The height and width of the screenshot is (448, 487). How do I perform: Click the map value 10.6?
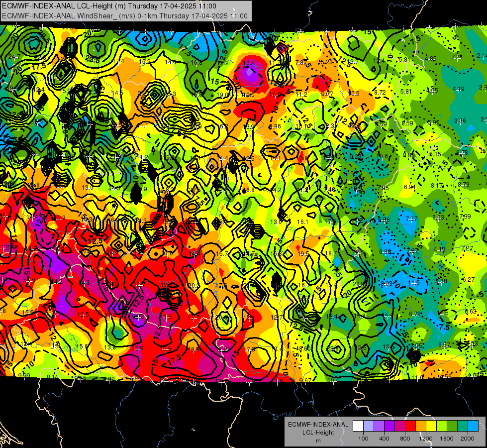[x=382, y=156]
